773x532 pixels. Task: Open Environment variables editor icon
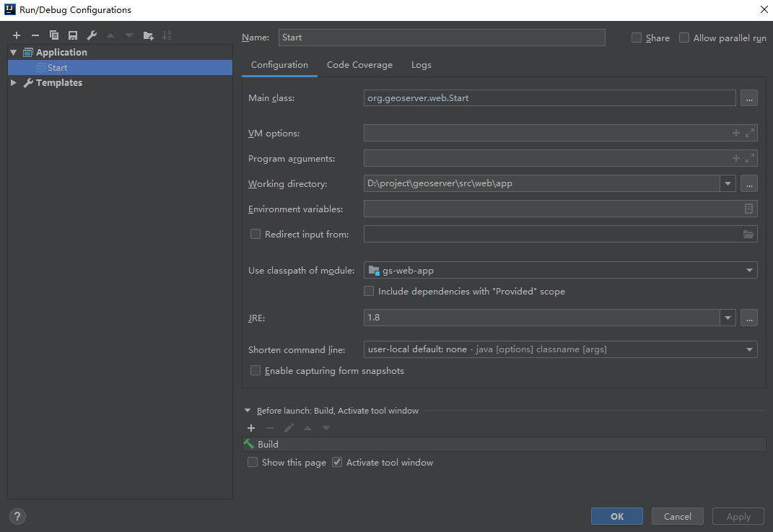point(749,209)
